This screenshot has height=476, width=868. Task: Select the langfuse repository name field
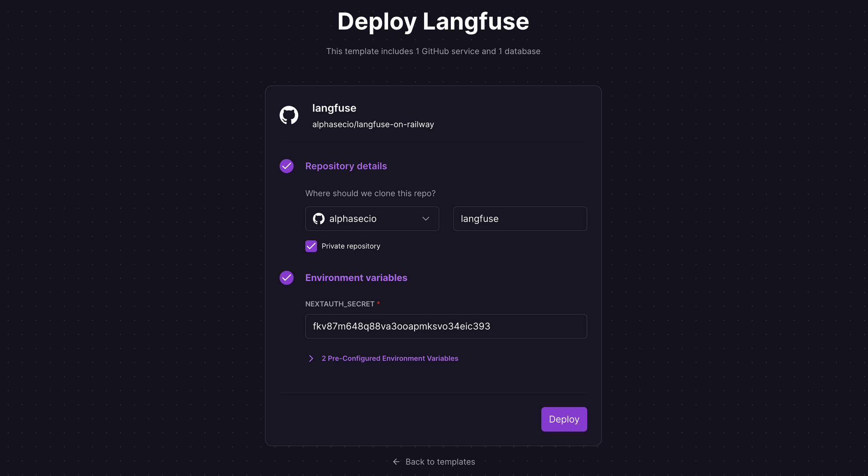click(x=519, y=219)
